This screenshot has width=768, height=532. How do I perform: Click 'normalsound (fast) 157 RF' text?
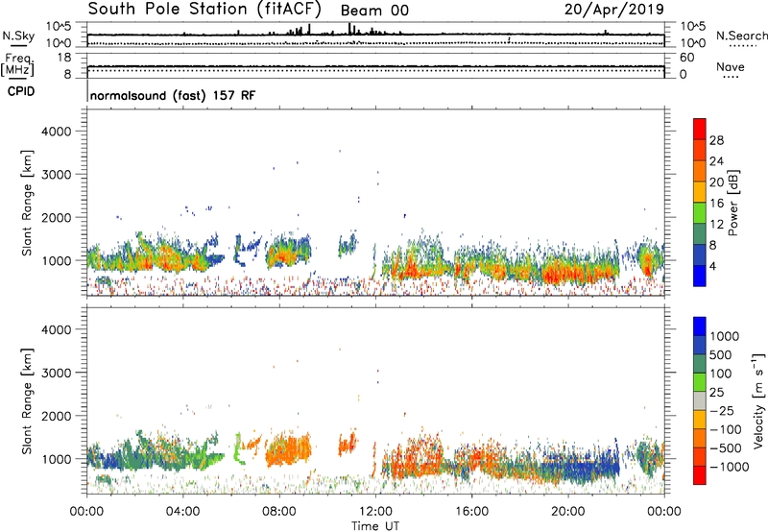[173, 95]
